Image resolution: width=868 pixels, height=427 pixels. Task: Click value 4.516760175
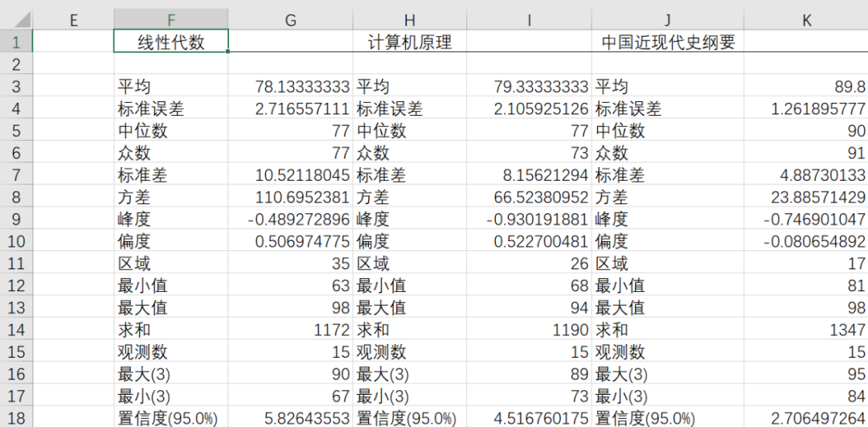pos(541,419)
